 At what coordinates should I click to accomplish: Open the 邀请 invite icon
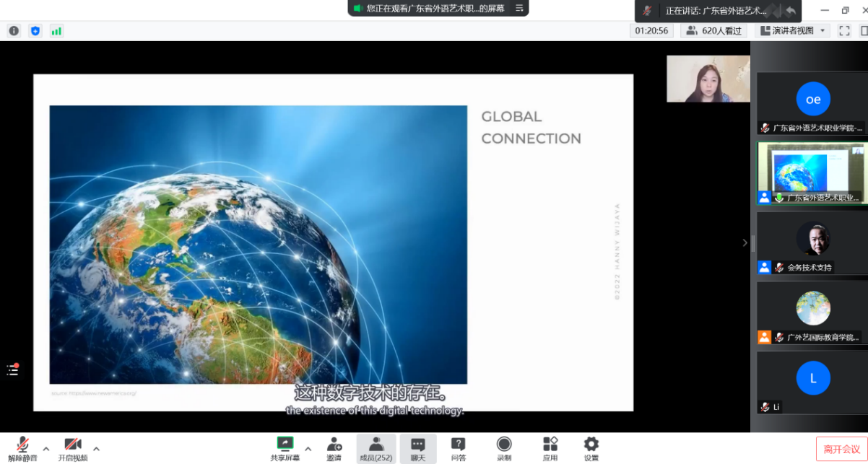tap(334, 447)
